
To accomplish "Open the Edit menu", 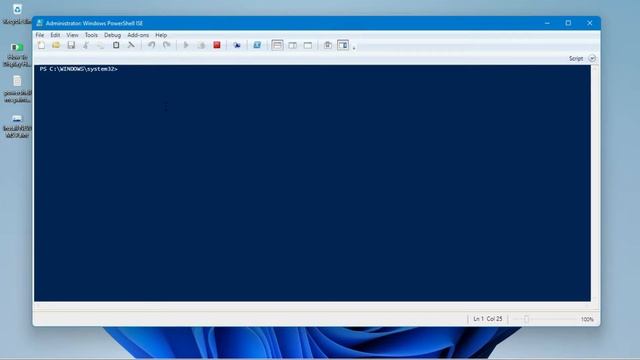I will point(55,35).
